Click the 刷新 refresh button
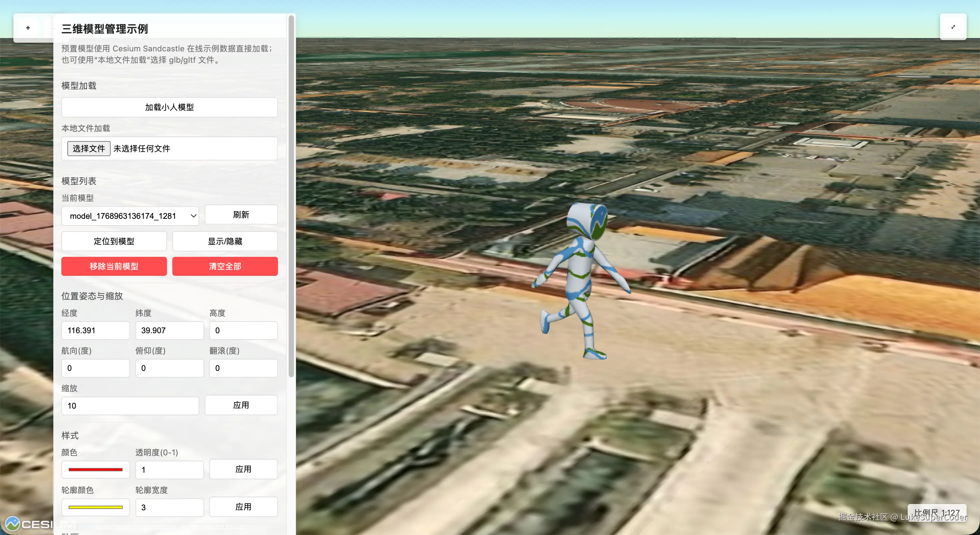This screenshot has width=980, height=535. pyautogui.click(x=241, y=215)
